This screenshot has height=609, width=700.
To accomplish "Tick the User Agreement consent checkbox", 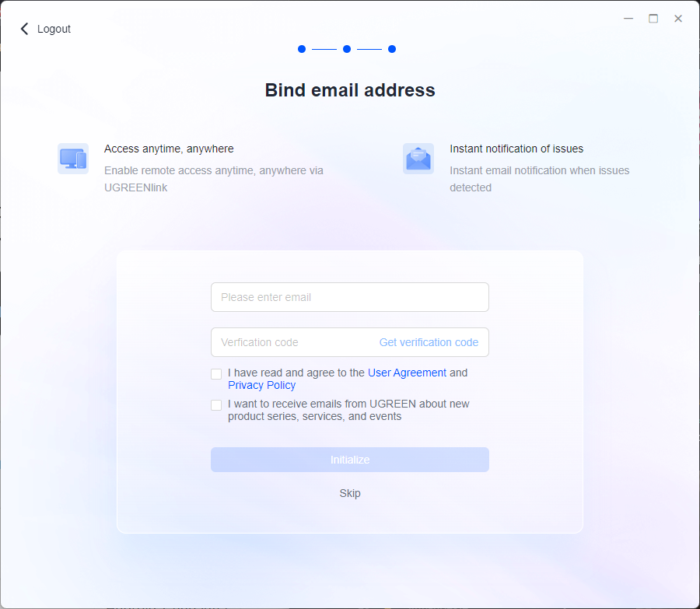I will tap(216, 374).
